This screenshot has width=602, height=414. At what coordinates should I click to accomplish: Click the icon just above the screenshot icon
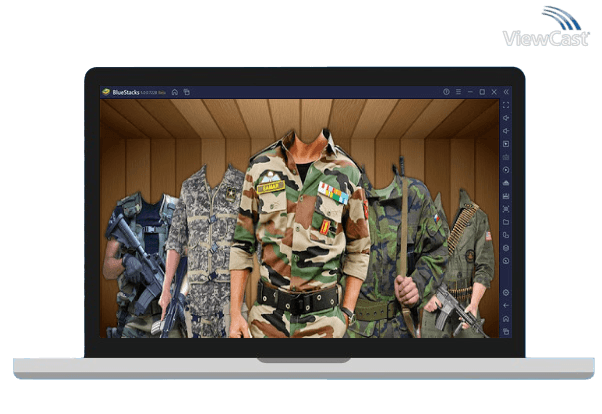[506, 196]
